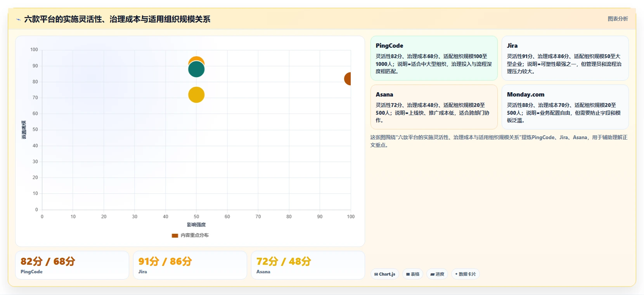Click the orange legend color box
The width and height of the screenshot is (644, 295).
point(175,235)
